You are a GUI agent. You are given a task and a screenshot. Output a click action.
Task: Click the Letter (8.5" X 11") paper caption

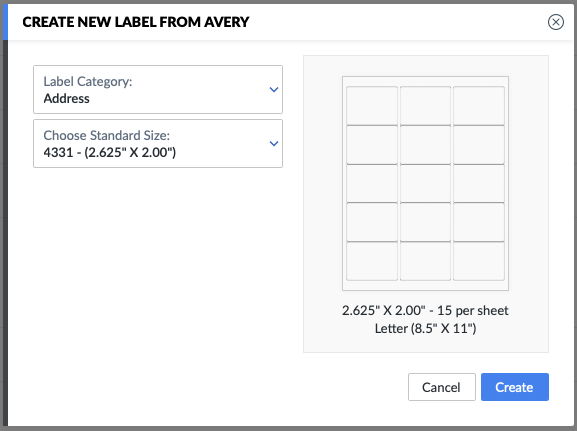point(425,328)
